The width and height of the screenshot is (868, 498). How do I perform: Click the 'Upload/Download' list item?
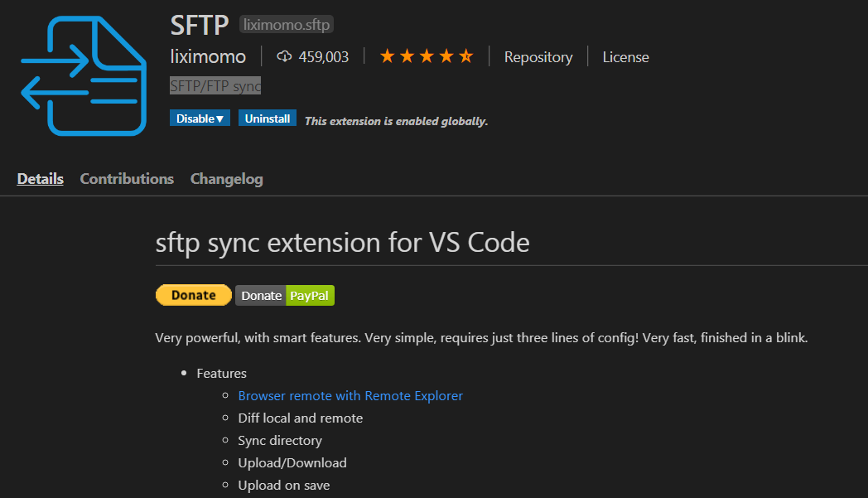292,462
